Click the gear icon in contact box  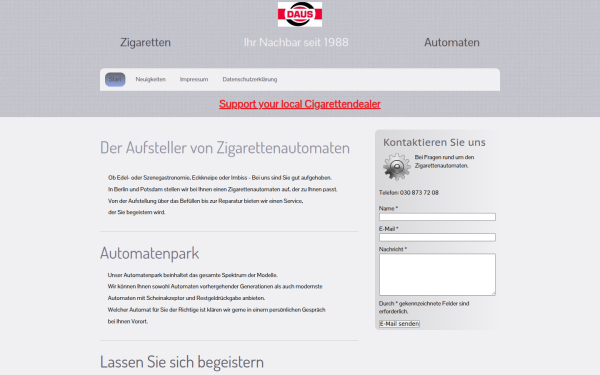[x=396, y=167]
